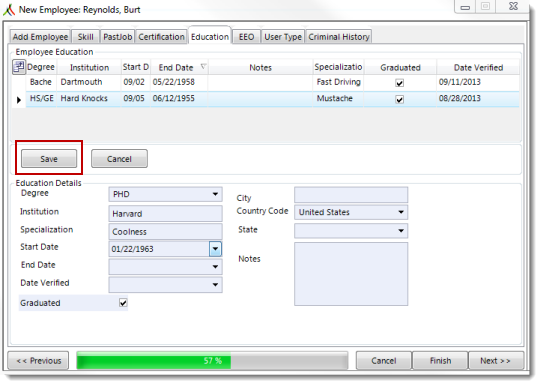Click the Finish button
Screen dimensions: 541x386
(440, 360)
